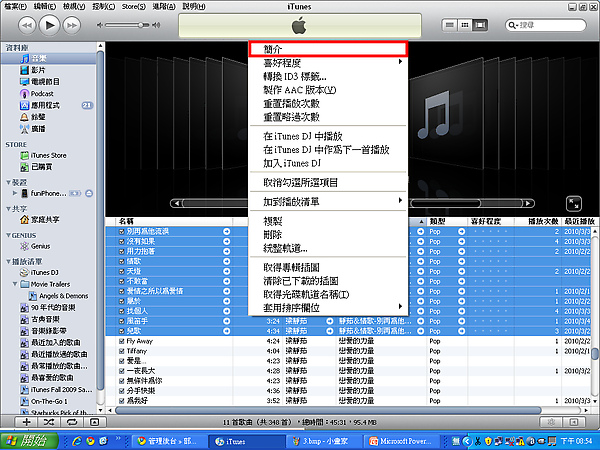This screenshot has width=600, height=450.
Task: Open the 喜好程度 submenu
Action: [x=328, y=63]
